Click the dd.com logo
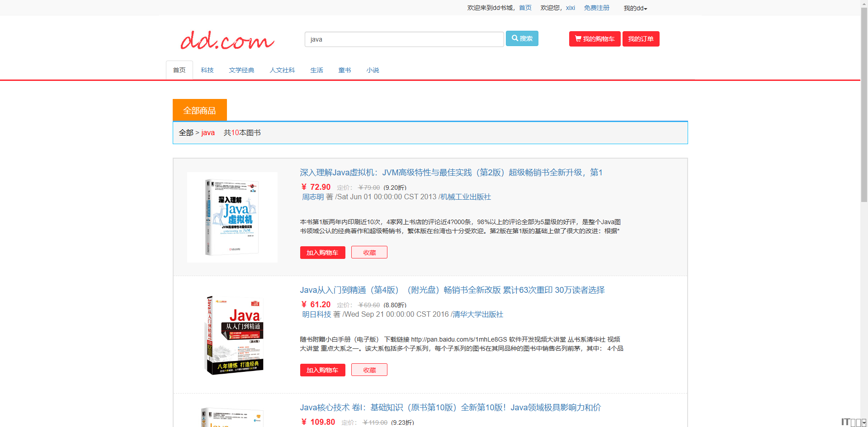 coord(227,40)
